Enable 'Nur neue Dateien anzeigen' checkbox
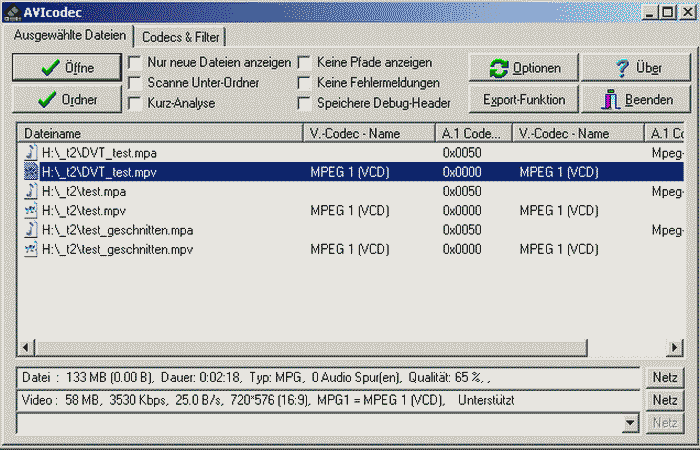This screenshot has height=450, width=700. coord(135,62)
